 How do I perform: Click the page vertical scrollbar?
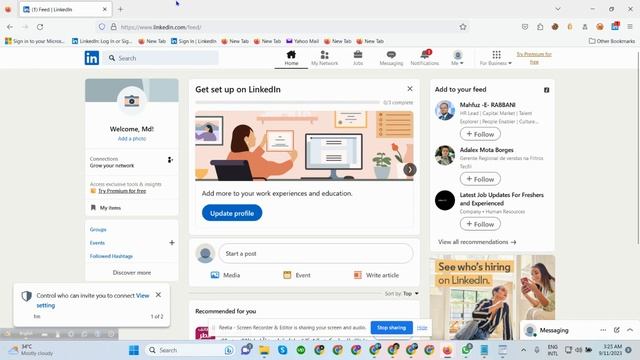(x=638, y=147)
